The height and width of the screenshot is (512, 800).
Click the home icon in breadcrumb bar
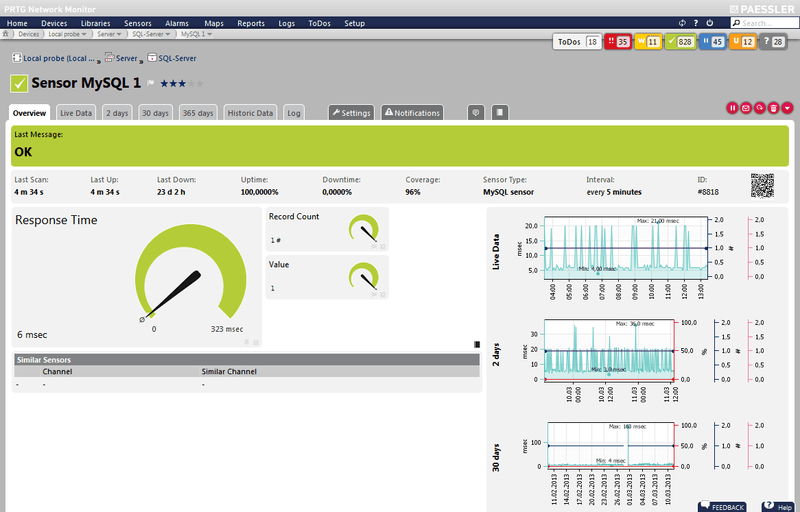coord(6,34)
